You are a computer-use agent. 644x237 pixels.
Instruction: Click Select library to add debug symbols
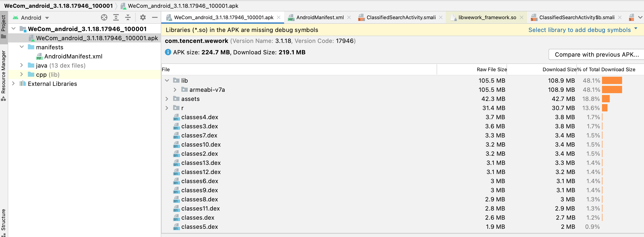click(579, 30)
